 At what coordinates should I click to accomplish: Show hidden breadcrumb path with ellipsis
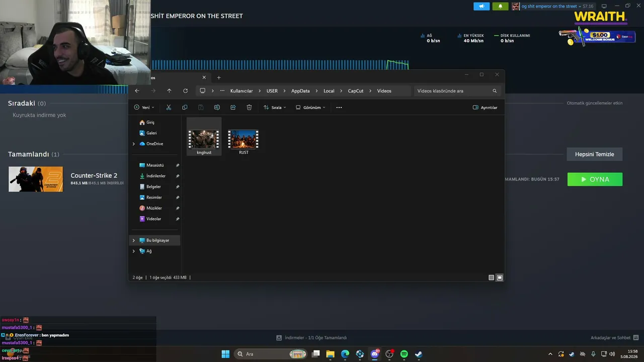pos(222,91)
